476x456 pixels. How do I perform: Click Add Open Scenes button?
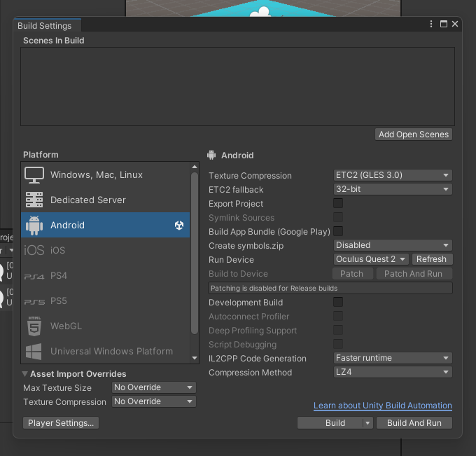(x=414, y=134)
